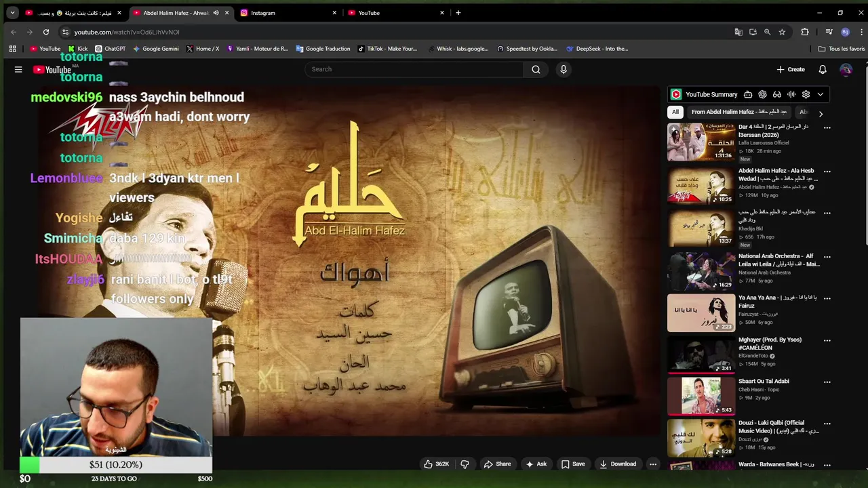Click the zoom magnifier icon in address bar

tap(767, 32)
